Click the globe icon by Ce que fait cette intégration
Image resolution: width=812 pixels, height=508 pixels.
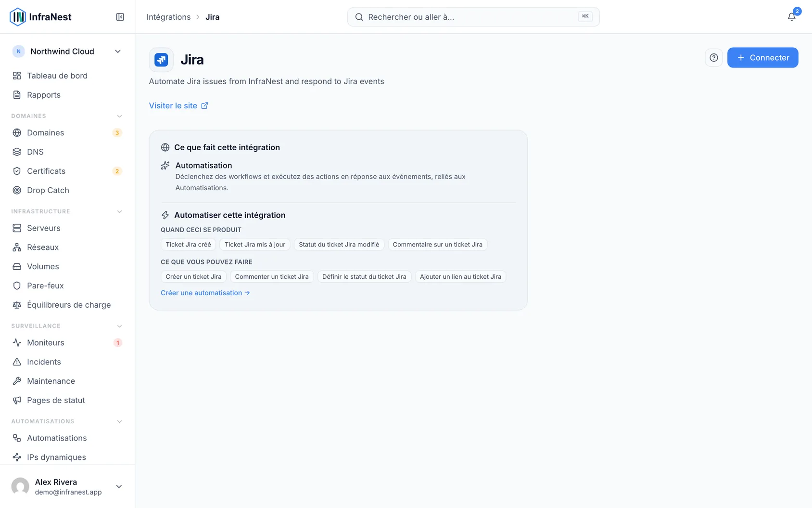coord(165,147)
